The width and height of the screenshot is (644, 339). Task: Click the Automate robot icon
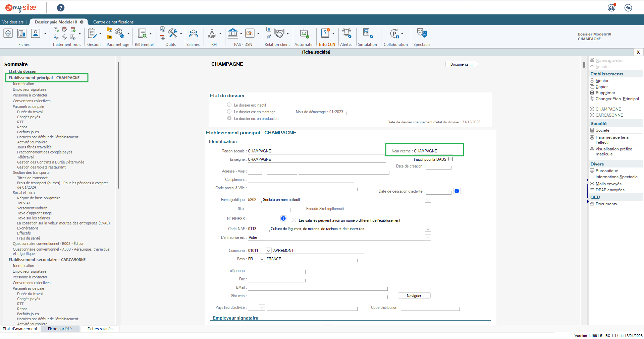pos(304,34)
